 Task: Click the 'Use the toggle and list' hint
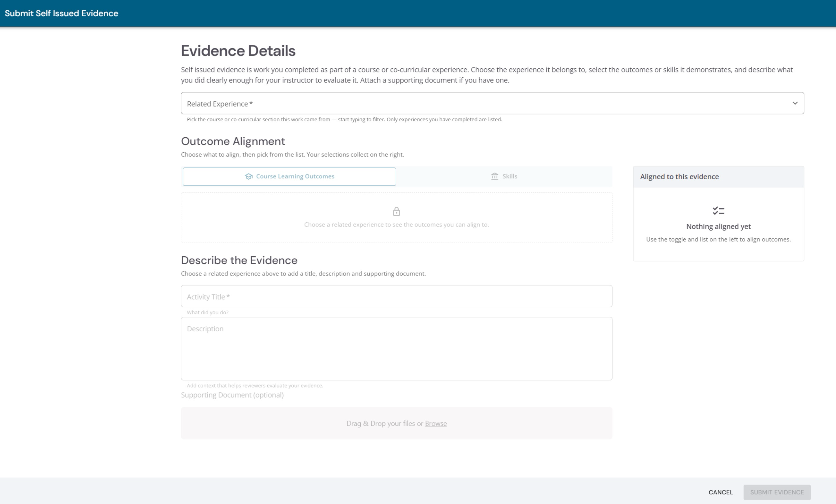pos(718,239)
